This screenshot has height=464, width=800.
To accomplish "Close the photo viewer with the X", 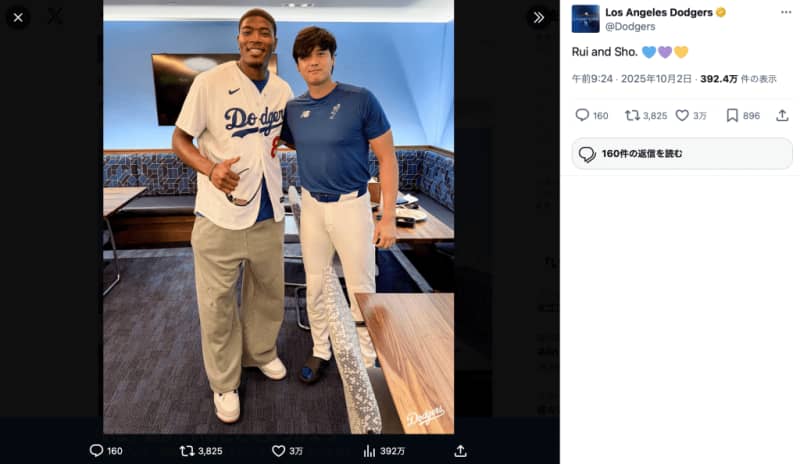I will coord(18,17).
